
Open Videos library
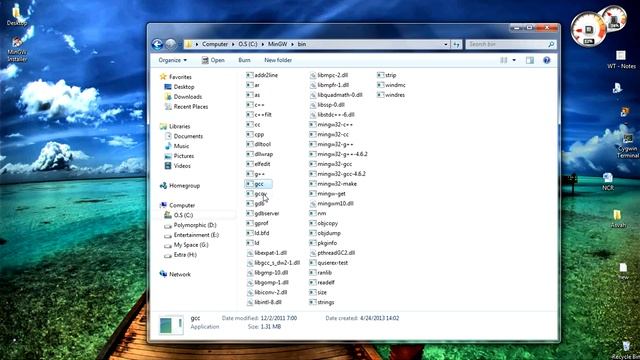pos(177,166)
